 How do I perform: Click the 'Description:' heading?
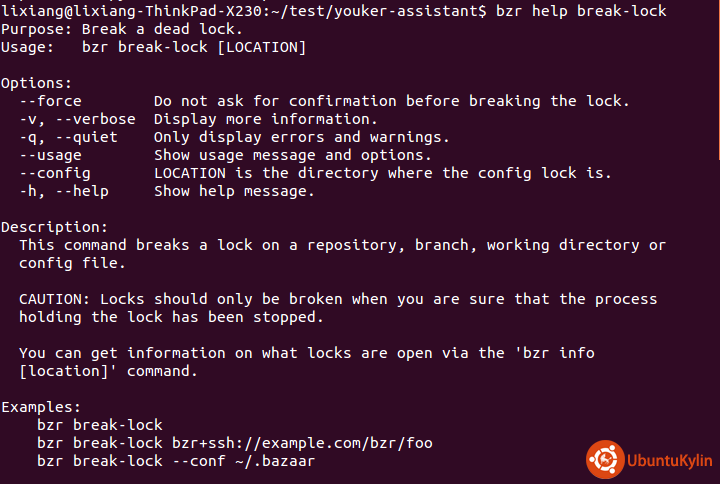tap(54, 227)
